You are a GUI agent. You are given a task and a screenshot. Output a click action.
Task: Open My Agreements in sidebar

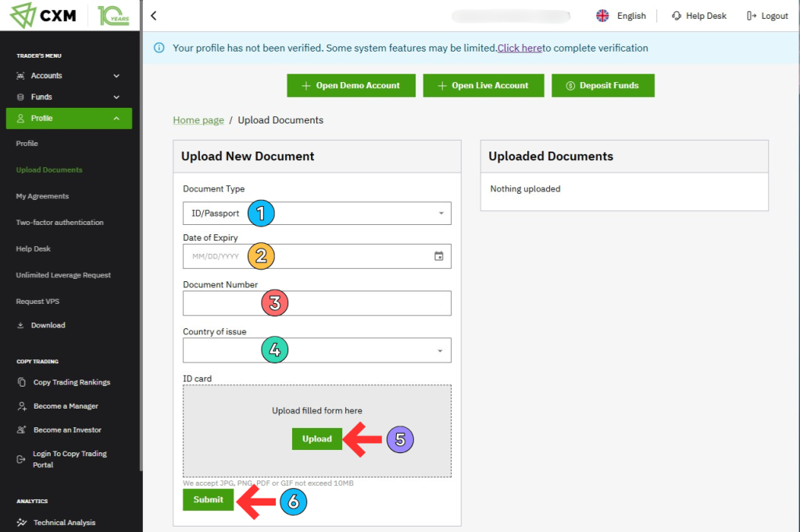tap(42, 196)
